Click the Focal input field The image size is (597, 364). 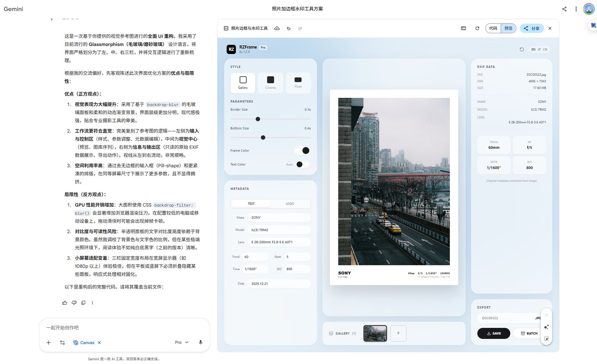tap(255, 257)
